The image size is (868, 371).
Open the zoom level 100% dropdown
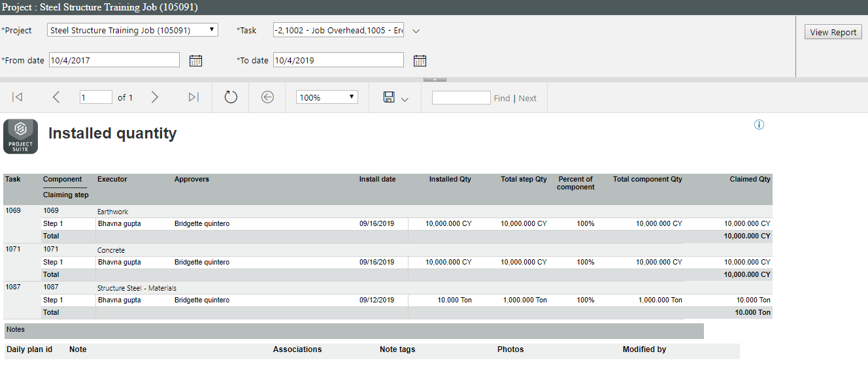327,97
